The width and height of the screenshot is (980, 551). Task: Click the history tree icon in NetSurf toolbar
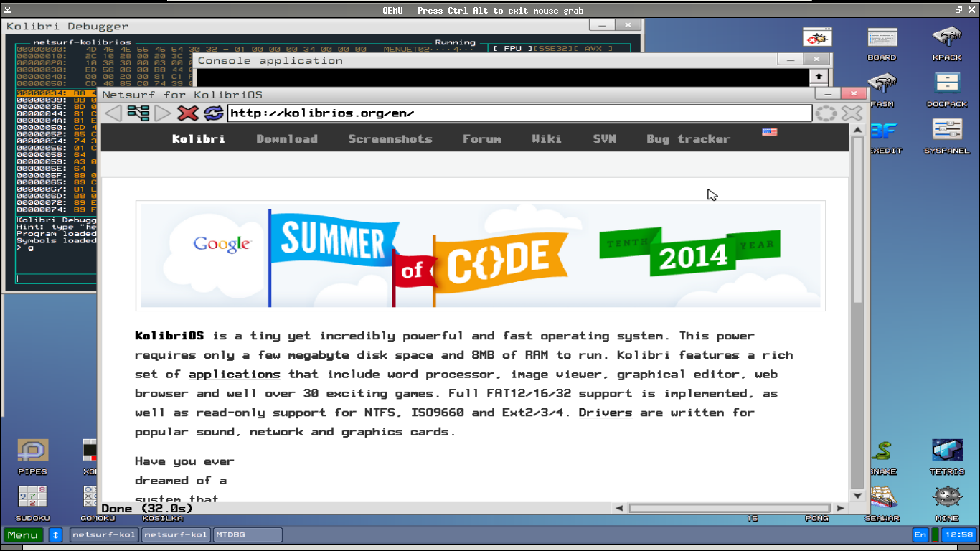point(138,113)
